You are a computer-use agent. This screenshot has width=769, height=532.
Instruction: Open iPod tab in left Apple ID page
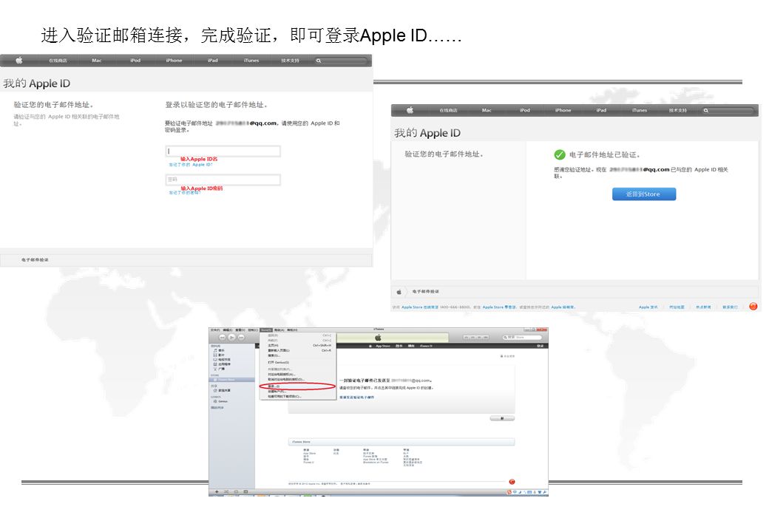[135, 61]
